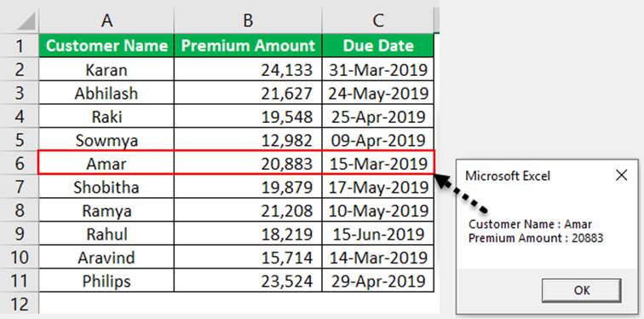Viewport: 644px width, 319px height.
Task: Click the cell containing Karan
Action: pyautogui.click(x=106, y=69)
